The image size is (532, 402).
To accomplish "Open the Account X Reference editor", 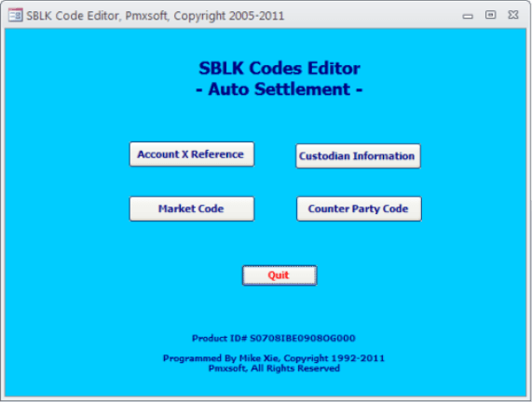I will point(192,154).
